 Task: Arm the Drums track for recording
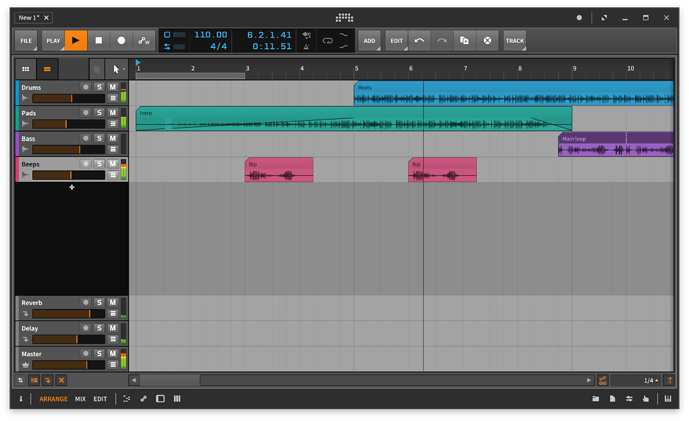coord(86,87)
